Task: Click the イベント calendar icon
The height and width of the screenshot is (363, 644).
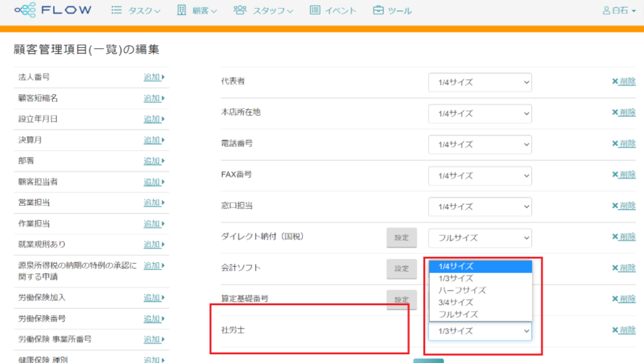Action: click(315, 11)
